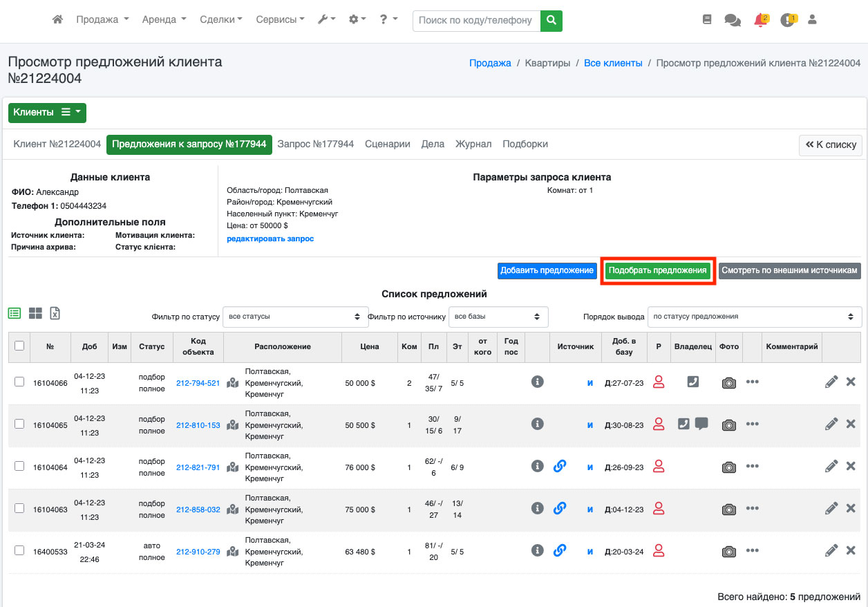
Task: Export list with the Excel file icon
Action: (55, 313)
